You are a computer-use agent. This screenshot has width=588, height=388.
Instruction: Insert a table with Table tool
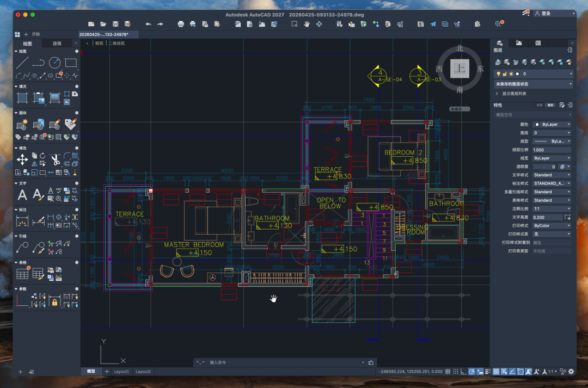point(22,274)
